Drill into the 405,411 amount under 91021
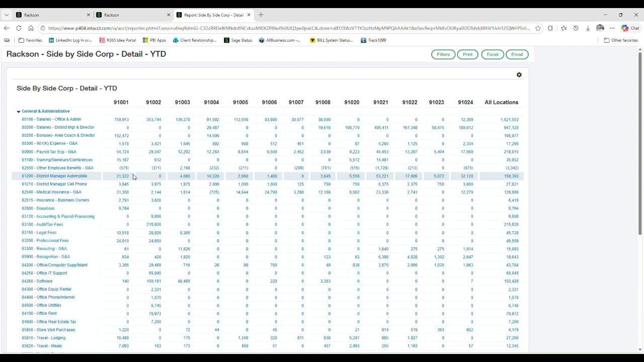Screen dimensions: 644x362 coord(381,128)
